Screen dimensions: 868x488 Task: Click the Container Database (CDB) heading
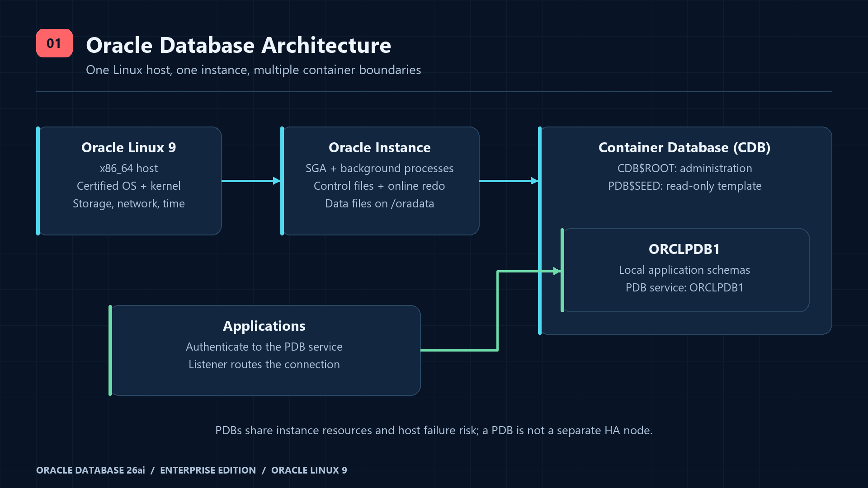coord(684,147)
